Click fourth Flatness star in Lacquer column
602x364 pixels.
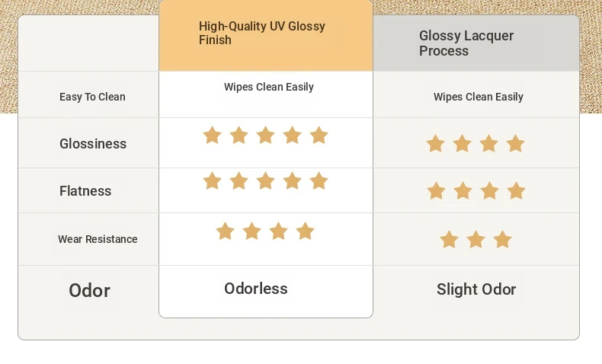tap(516, 191)
